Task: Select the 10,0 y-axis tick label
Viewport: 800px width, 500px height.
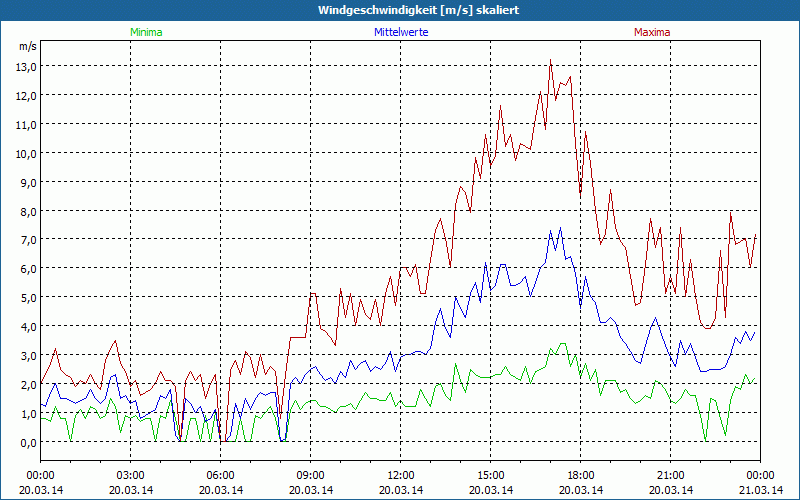Action: click(25, 153)
